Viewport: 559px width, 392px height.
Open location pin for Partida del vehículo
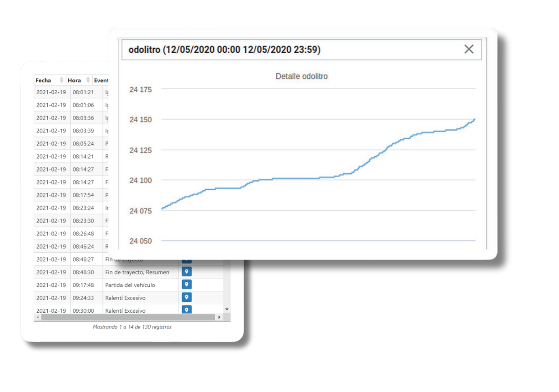186,285
